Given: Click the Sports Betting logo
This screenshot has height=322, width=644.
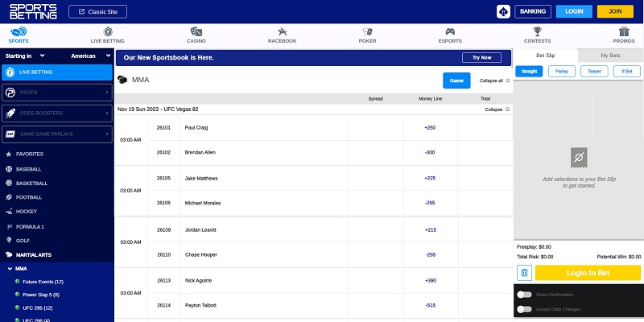Looking at the screenshot, I should (x=33, y=11).
